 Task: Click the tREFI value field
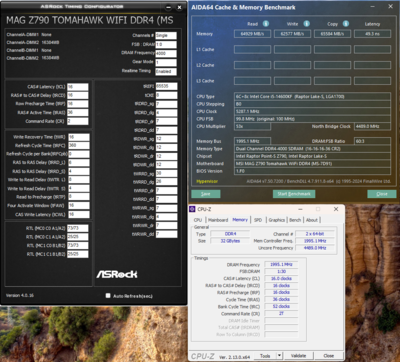click(166, 86)
